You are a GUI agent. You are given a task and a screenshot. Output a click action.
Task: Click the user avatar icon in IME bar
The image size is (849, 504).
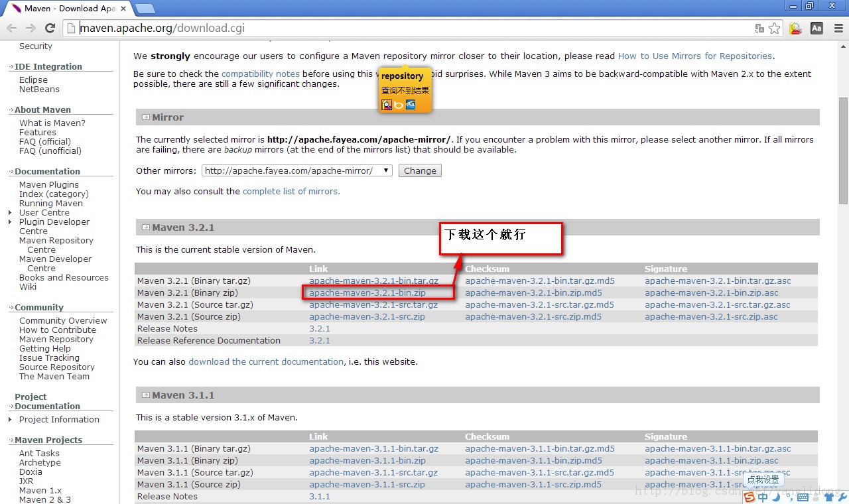point(816,497)
